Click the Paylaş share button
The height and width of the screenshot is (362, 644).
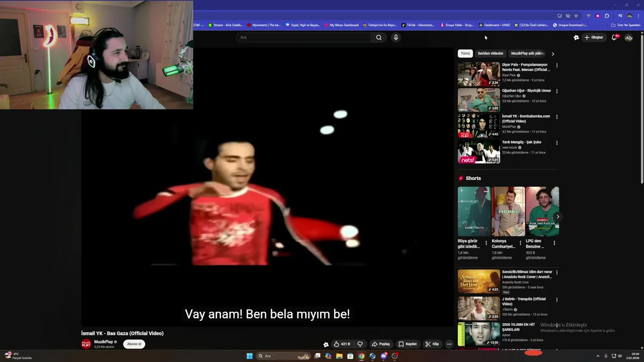pos(381,344)
